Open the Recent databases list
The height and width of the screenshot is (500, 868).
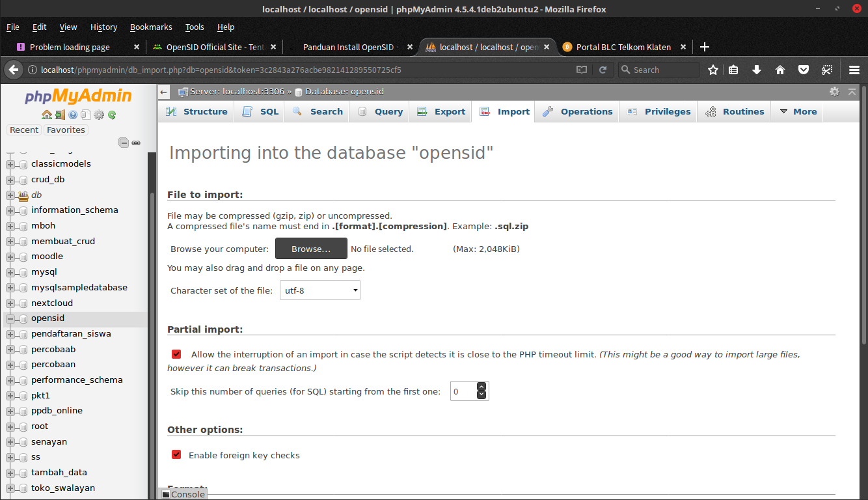pos(23,130)
